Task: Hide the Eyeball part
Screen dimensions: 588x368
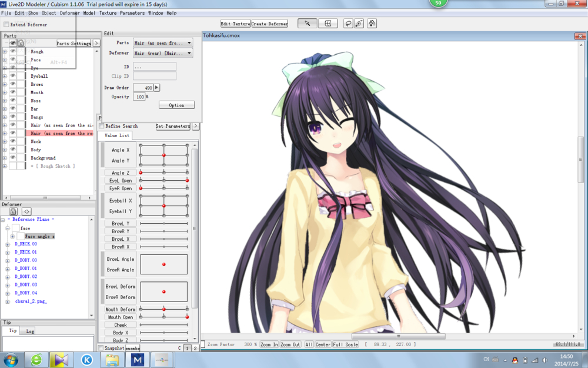Action: pos(13,76)
